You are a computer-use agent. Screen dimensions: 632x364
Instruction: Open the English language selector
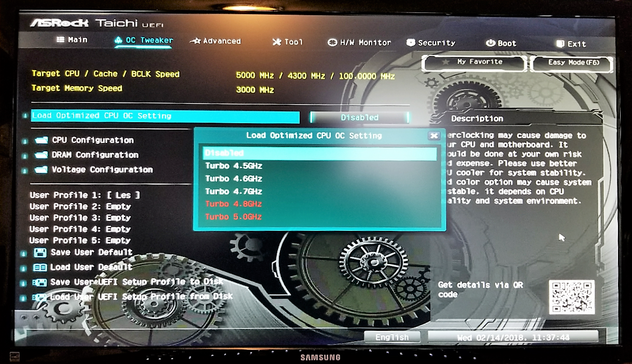pyautogui.click(x=392, y=337)
